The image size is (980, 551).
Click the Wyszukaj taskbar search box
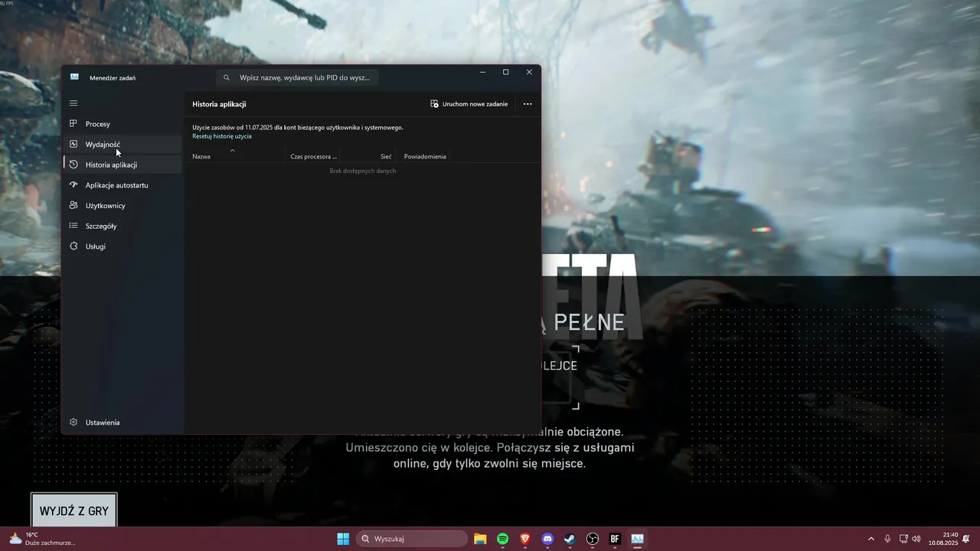pos(411,539)
